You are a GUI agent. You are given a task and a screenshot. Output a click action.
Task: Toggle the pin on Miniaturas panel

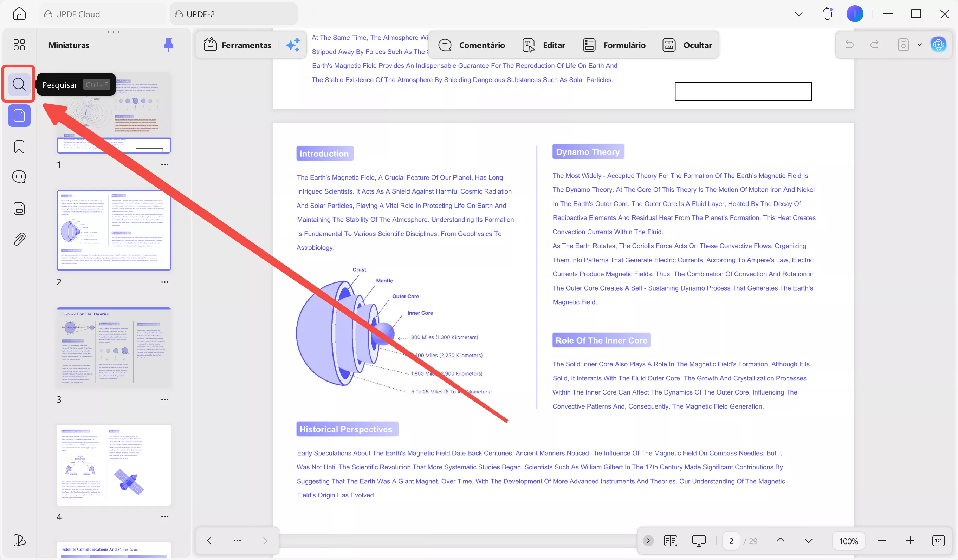[x=168, y=45]
